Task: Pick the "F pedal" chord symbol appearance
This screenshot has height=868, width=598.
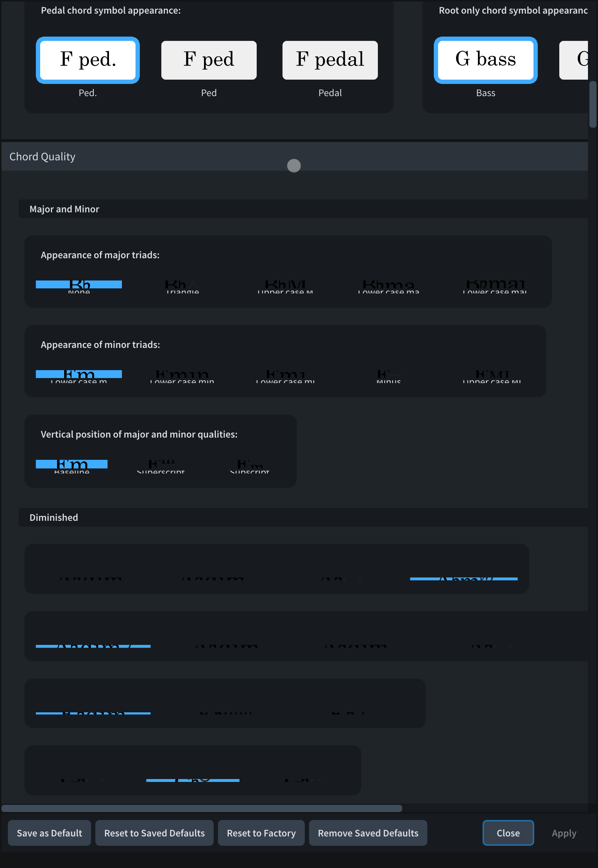Action: click(330, 60)
